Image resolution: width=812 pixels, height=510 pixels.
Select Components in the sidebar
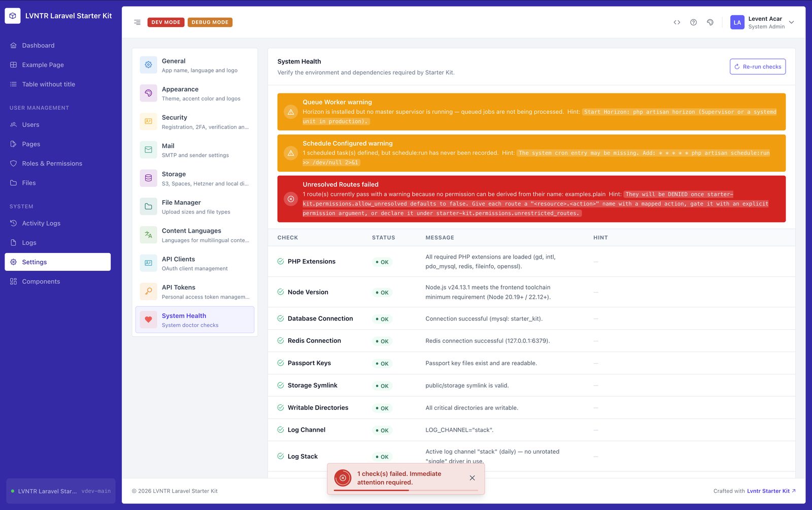[x=58, y=281]
